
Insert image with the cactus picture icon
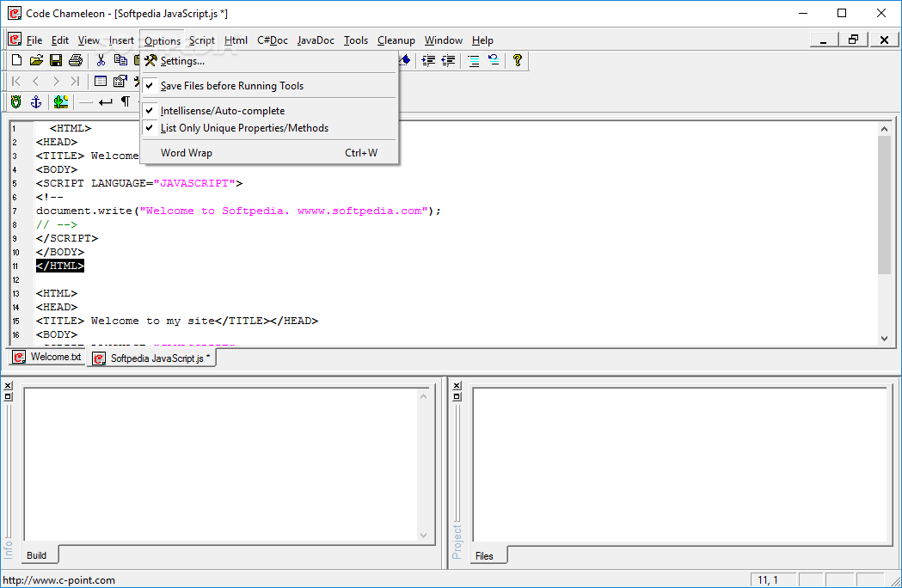pyautogui.click(x=61, y=101)
